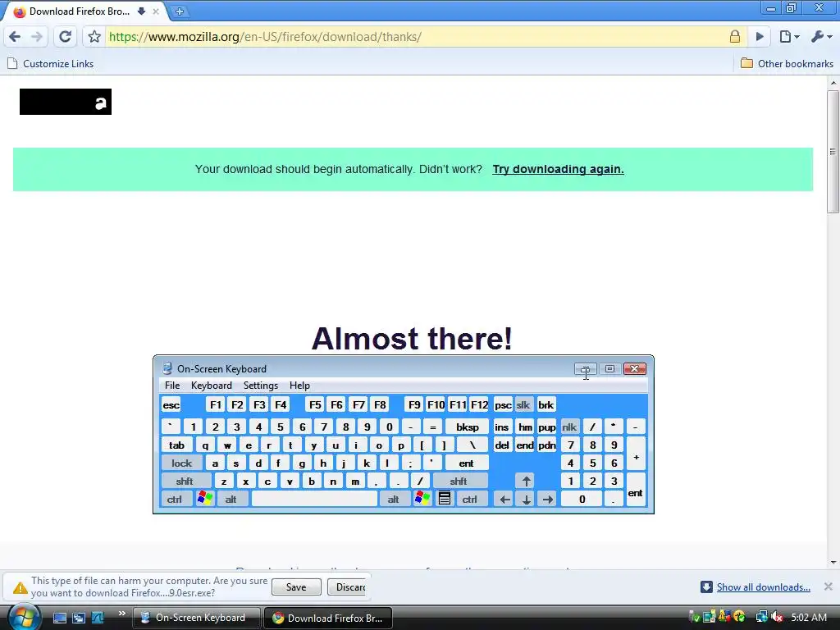Open the Customize Links bookmark
The height and width of the screenshot is (630, 840).
point(51,64)
